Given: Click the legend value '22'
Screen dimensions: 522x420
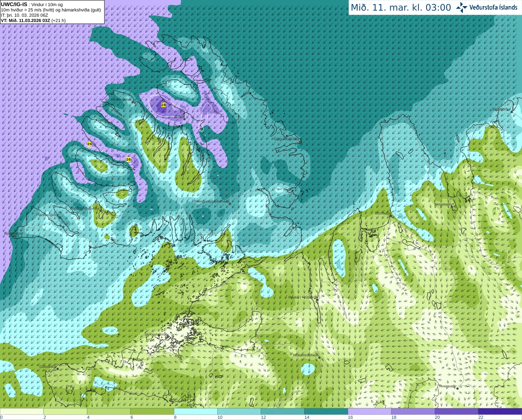Looking at the screenshot, I should pos(481,417).
